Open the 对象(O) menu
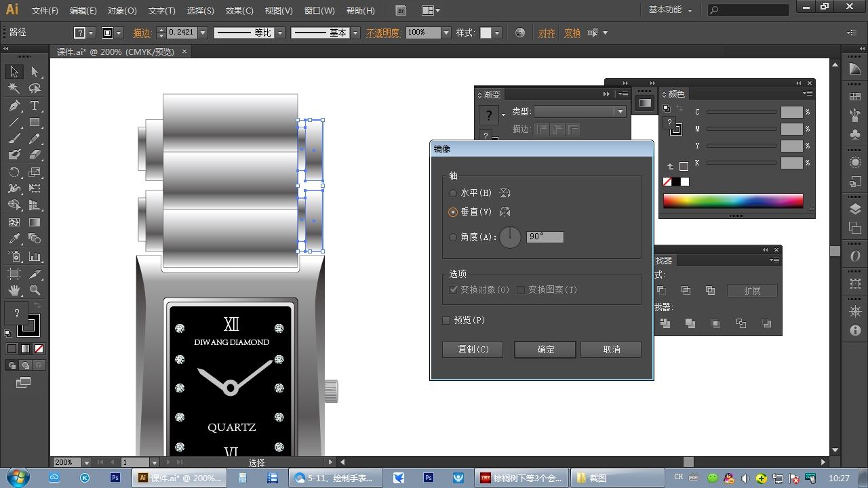Viewport: 868px width, 488px height. pos(122,11)
